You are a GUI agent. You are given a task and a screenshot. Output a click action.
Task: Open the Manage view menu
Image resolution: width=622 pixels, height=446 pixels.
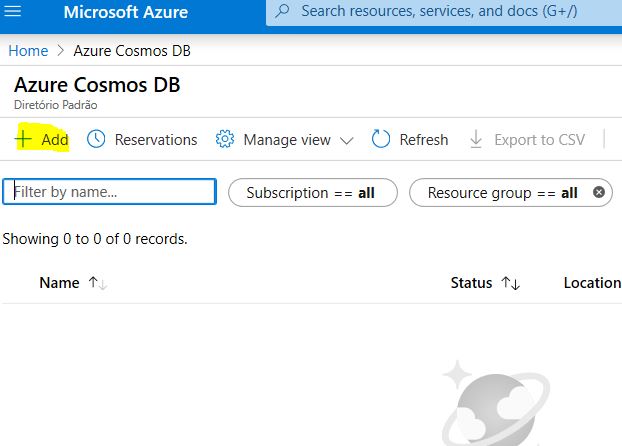click(x=287, y=140)
